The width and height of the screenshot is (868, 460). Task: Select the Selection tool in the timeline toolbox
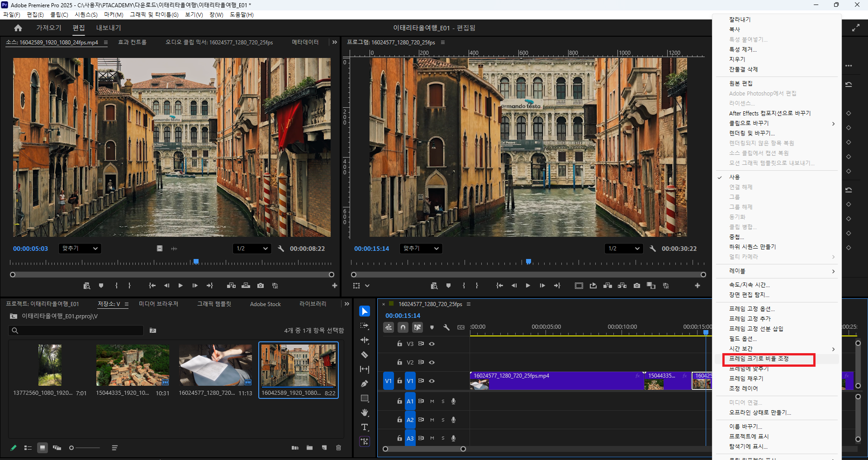[x=365, y=311]
